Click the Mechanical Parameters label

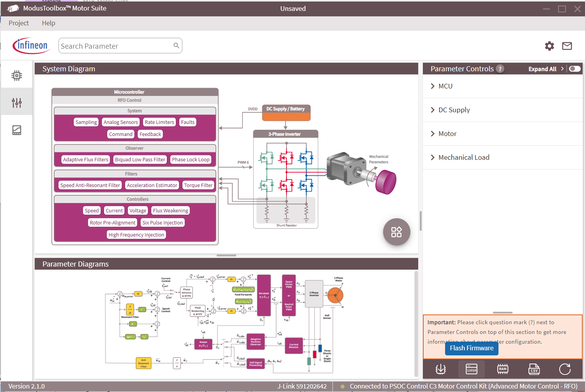tap(379, 159)
